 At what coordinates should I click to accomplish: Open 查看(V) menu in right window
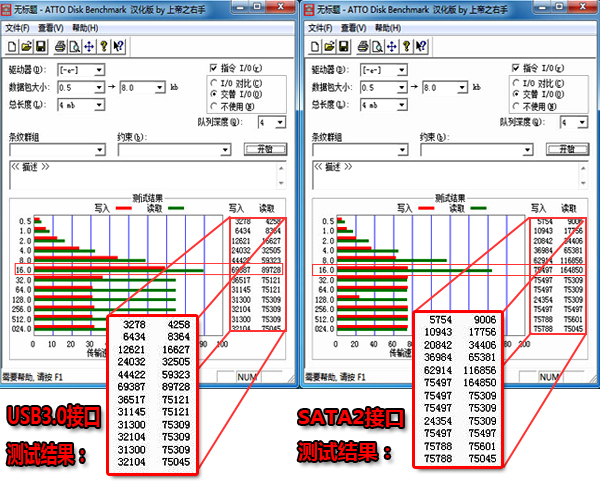pos(354,28)
